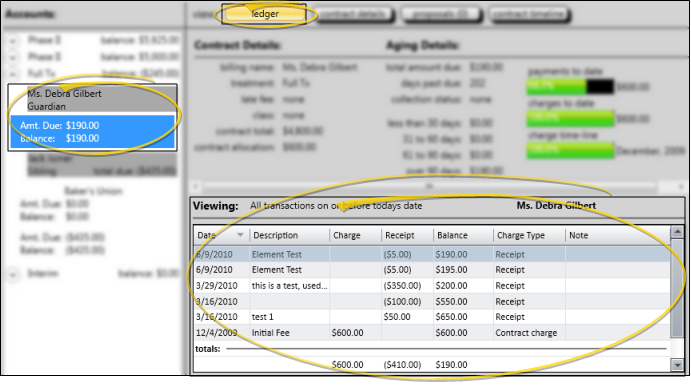
Task: Click ledger scrollbar up arrow
Action: tap(677, 232)
